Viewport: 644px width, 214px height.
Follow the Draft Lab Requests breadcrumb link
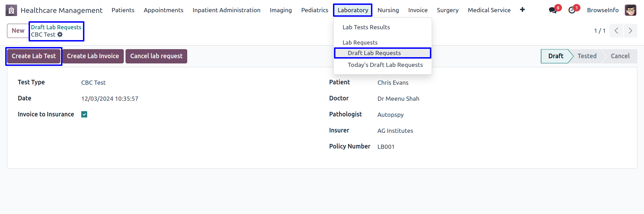click(56, 27)
